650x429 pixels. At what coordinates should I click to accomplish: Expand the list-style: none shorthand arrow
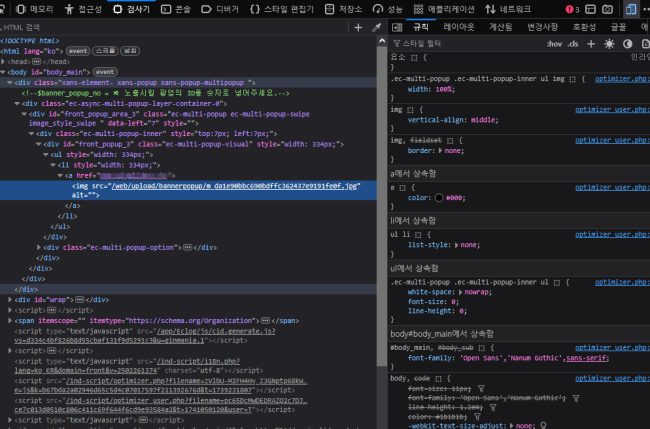(x=456, y=245)
